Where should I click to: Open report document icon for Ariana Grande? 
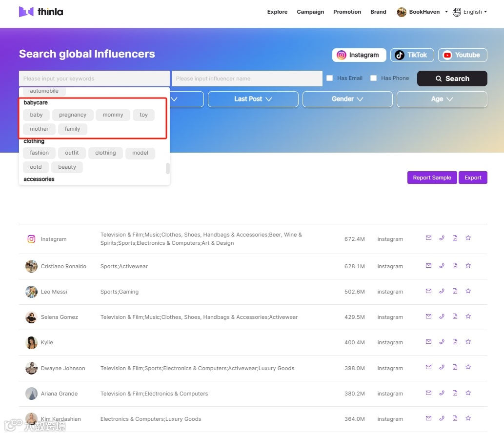455,393
